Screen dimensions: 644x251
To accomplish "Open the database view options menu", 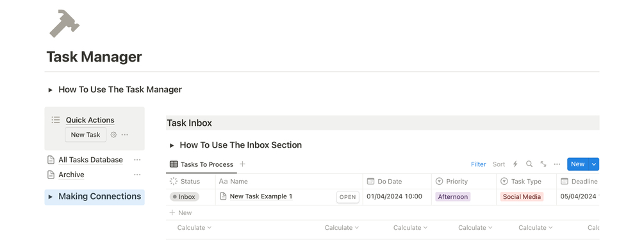I will click(x=557, y=164).
